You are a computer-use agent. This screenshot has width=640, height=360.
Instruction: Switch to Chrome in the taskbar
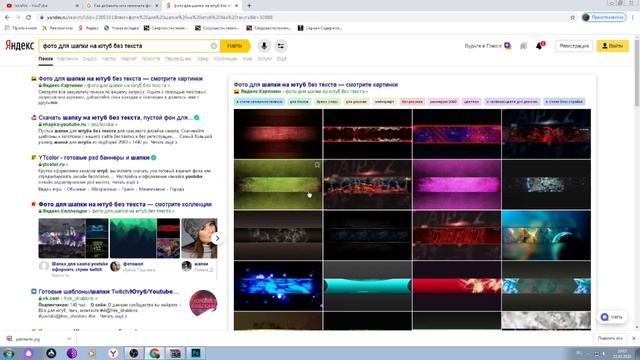154,353
